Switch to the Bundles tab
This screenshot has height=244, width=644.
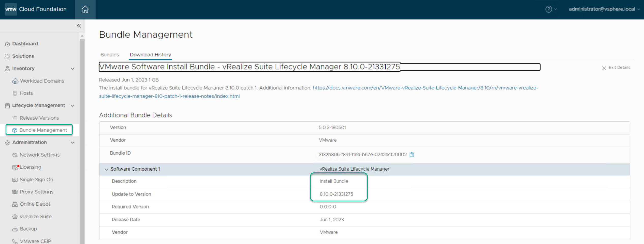[x=109, y=55]
